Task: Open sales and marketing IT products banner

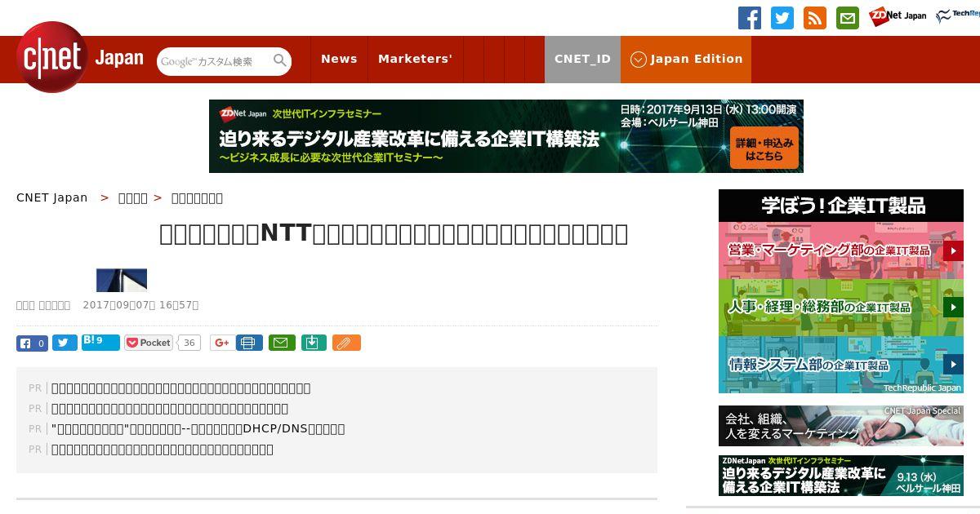Action: click(x=841, y=250)
